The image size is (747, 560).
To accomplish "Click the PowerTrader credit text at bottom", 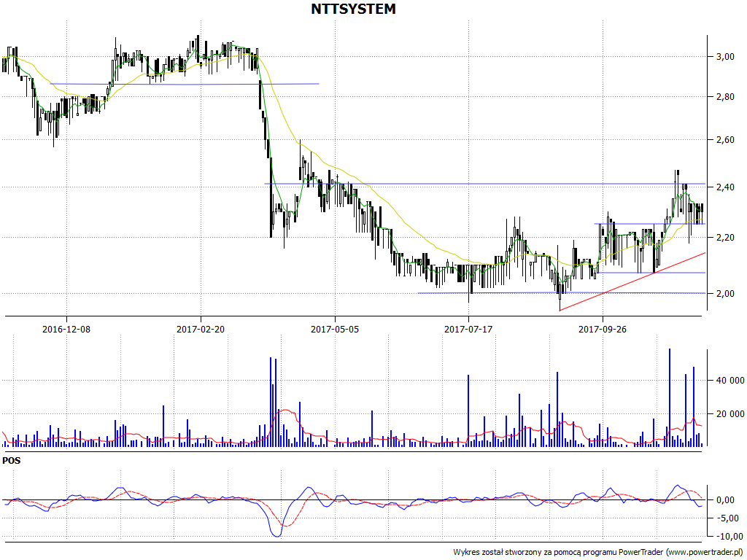I will click(x=599, y=553).
